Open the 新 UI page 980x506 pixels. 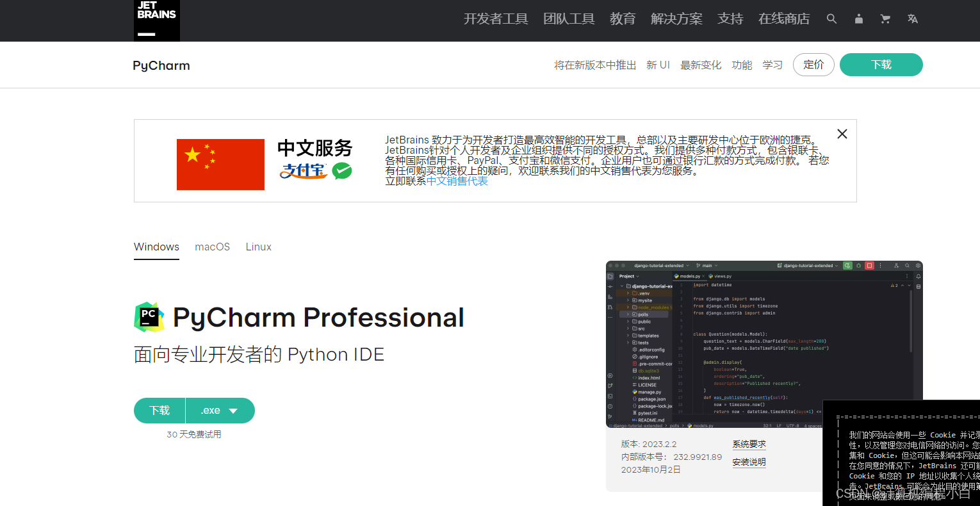coord(658,65)
